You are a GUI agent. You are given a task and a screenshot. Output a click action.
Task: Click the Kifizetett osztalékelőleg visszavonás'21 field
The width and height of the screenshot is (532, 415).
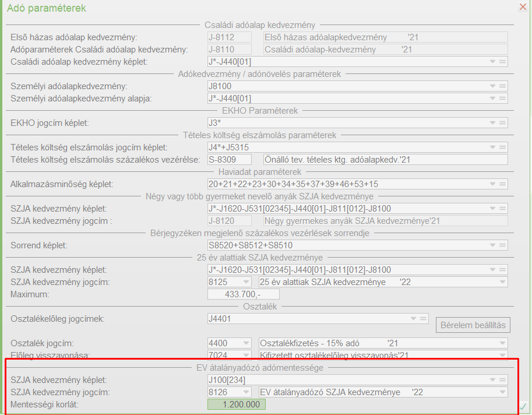[383, 356]
